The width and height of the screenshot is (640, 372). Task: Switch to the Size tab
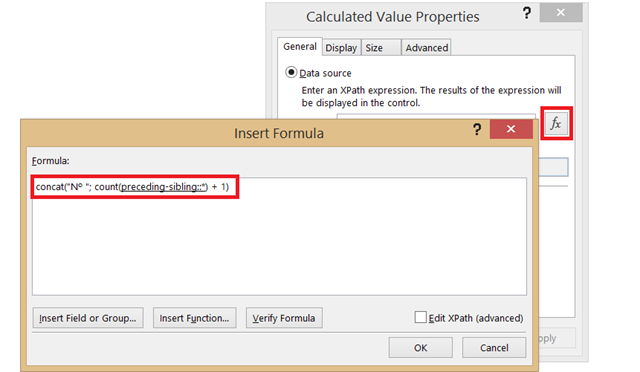click(x=381, y=48)
